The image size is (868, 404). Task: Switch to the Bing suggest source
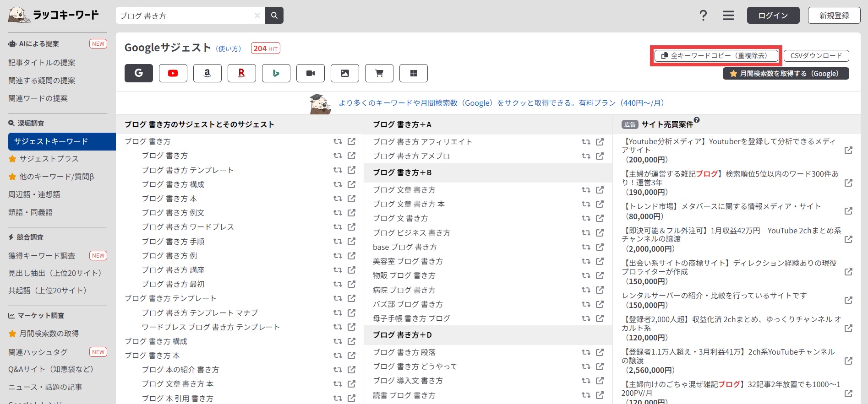tap(276, 73)
